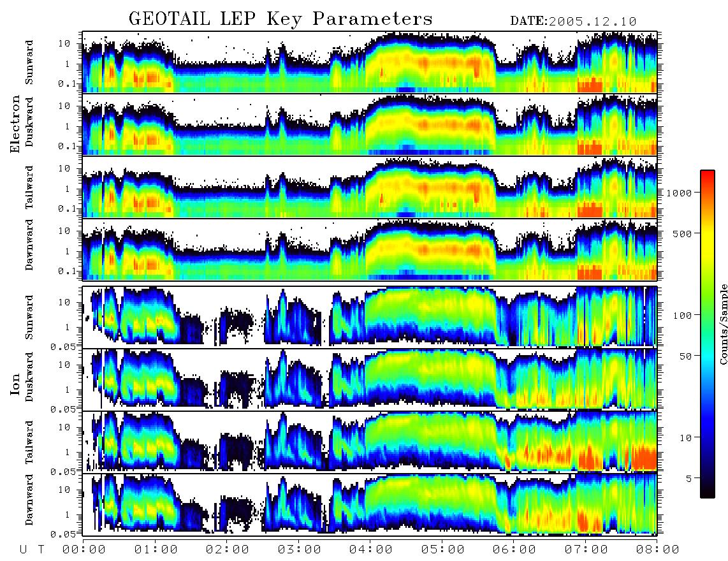728x561 pixels.
Task: Click the 02:00 time tick label
Action: coord(228,550)
